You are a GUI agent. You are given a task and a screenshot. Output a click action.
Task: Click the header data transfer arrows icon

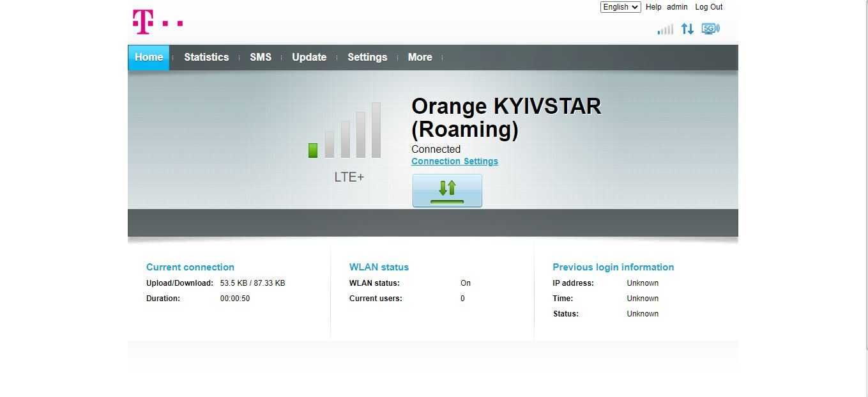[688, 29]
